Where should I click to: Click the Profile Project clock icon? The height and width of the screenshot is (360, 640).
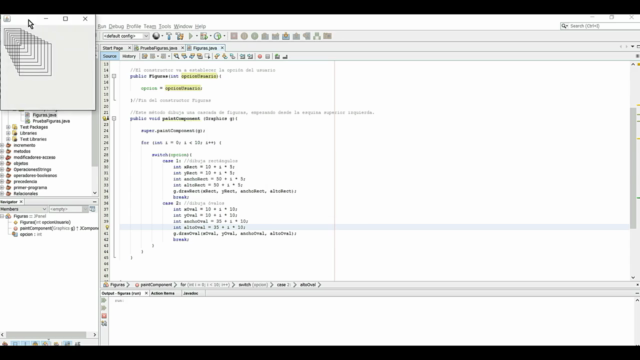point(218,36)
